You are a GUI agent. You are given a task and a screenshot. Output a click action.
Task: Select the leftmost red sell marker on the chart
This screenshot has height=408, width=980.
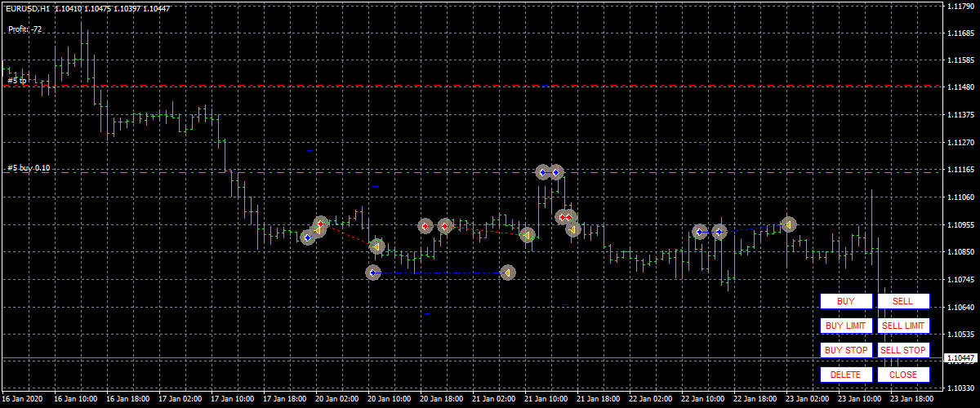(x=321, y=224)
